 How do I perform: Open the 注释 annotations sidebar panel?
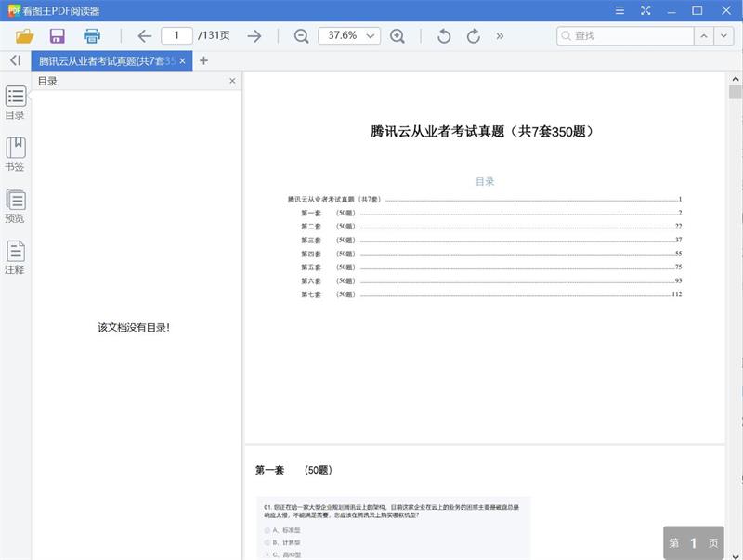tap(15, 258)
